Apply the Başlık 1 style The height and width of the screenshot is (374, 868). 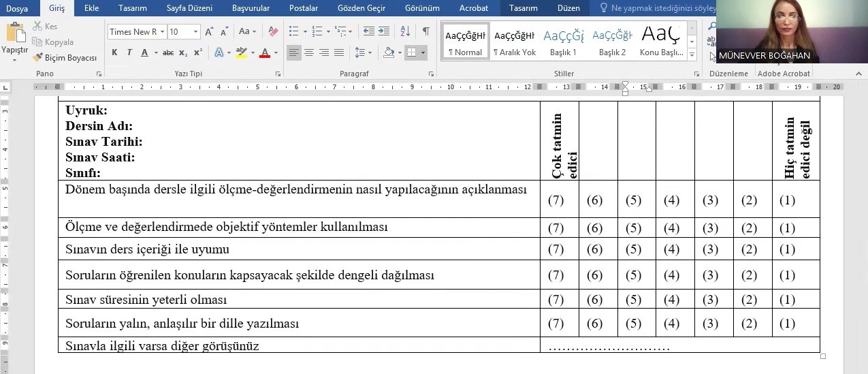563,42
